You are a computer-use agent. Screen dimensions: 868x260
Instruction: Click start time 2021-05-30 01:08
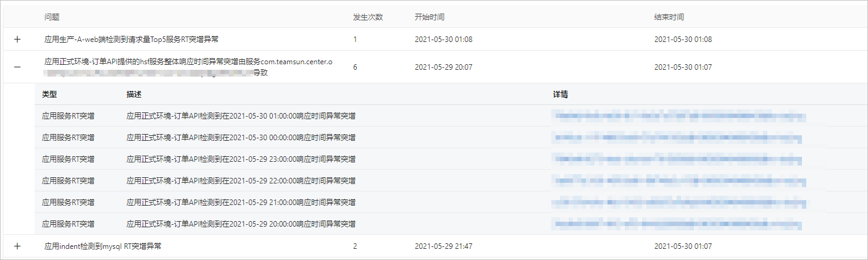click(x=443, y=39)
